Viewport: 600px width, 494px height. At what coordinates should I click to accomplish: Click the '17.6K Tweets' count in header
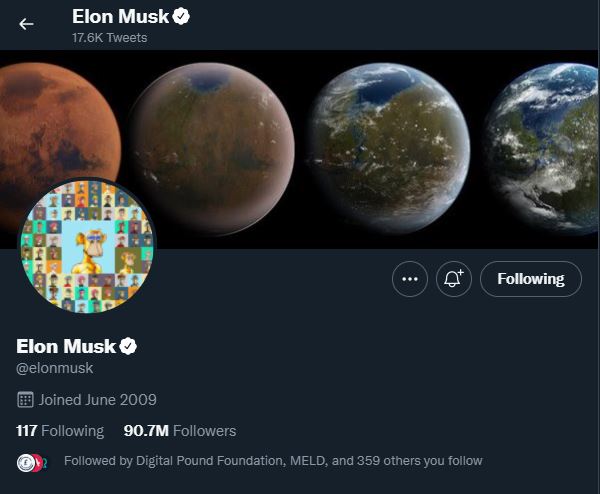coord(110,38)
